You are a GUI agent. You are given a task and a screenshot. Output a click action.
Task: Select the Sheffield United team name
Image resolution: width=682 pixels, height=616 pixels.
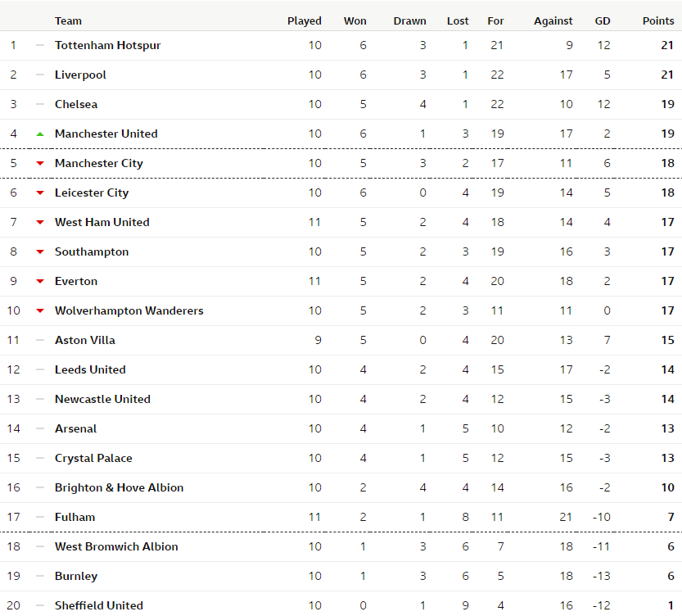[x=99, y=605]
